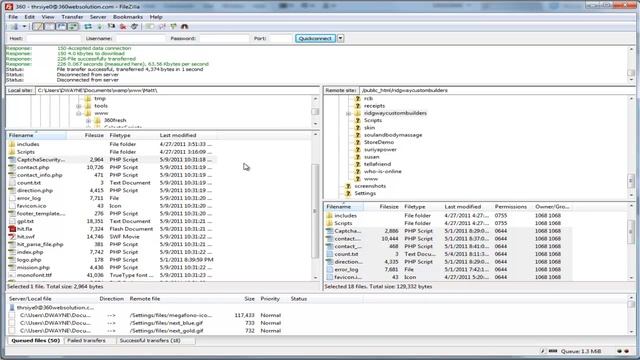Open the Site Manager dropdown arrow
This screenshot has height=360, width=640.
pos(24,27)
